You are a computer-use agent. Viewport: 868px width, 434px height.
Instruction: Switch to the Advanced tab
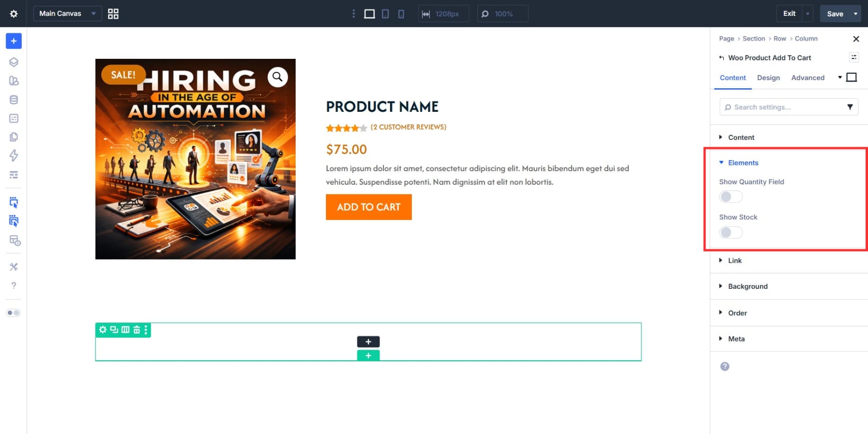(808, 78)
